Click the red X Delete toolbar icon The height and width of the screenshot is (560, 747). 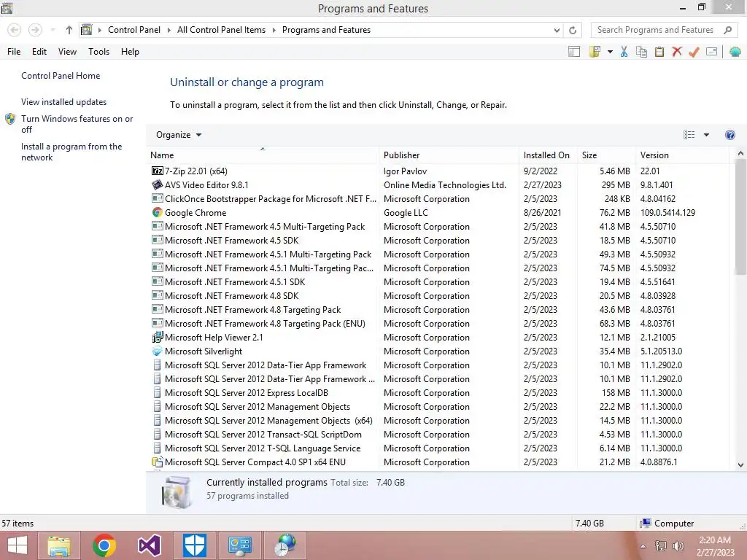tap(676, 52)
